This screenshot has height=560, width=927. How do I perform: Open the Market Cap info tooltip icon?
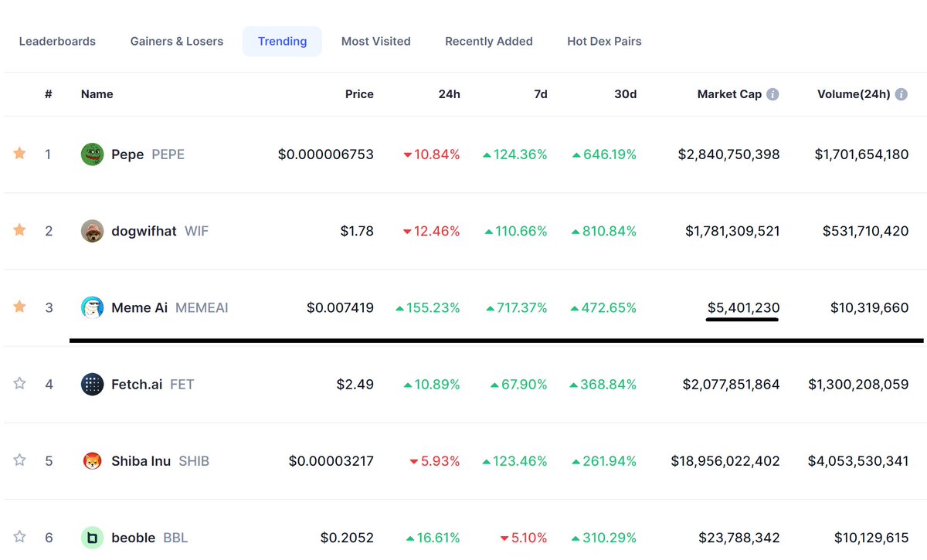click(772, 93)
